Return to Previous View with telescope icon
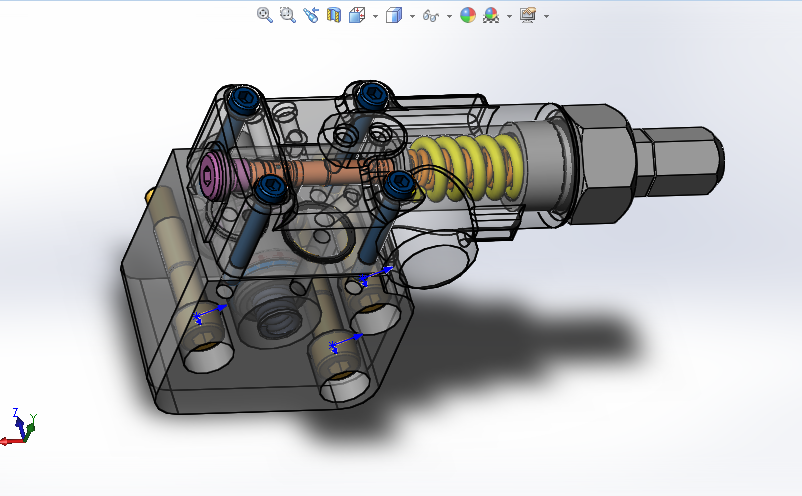 310,15
